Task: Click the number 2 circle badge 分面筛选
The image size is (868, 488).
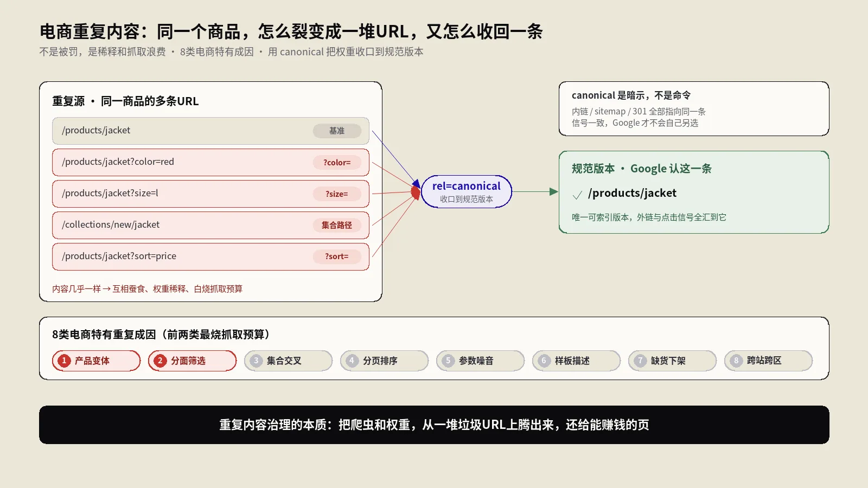Action: coord(160,361)
